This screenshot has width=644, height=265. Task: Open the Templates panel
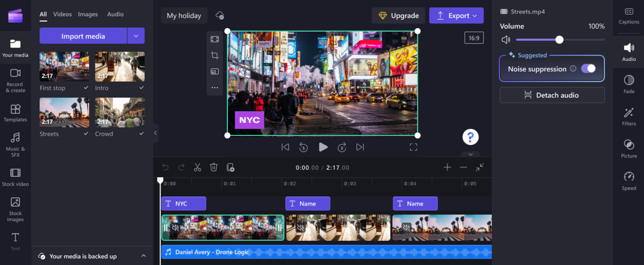coord(15,113)
